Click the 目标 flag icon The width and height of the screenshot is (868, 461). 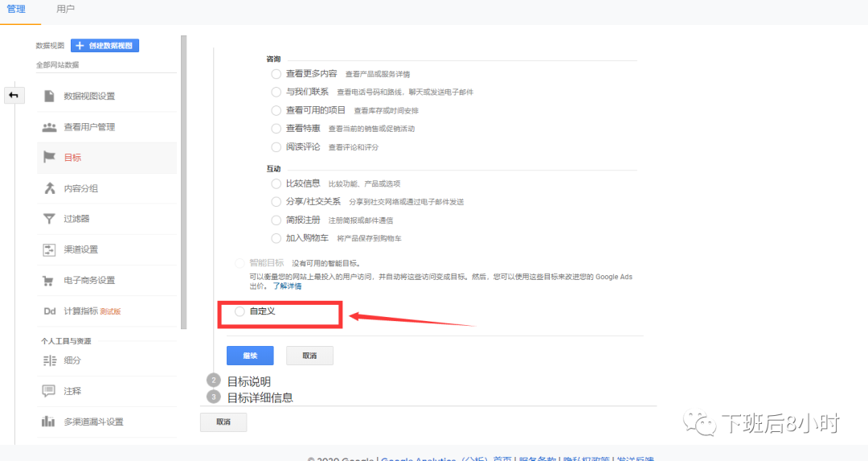49,158
